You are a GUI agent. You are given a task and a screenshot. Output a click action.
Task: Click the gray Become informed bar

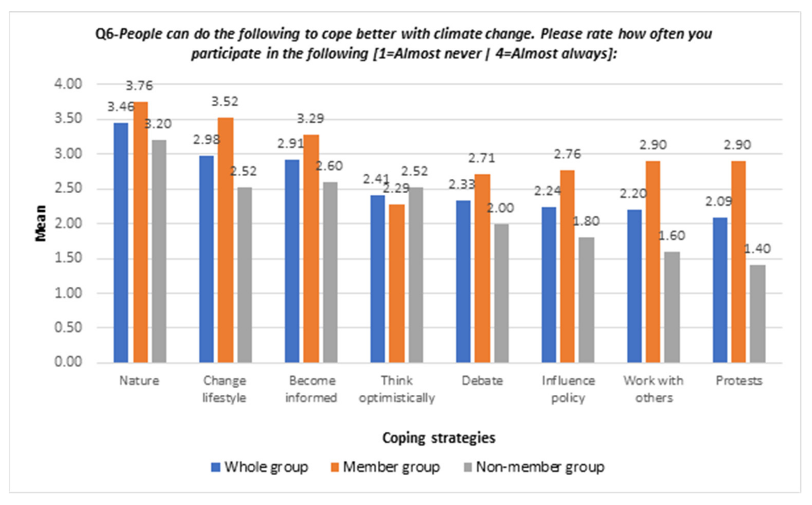pos(330,272)
